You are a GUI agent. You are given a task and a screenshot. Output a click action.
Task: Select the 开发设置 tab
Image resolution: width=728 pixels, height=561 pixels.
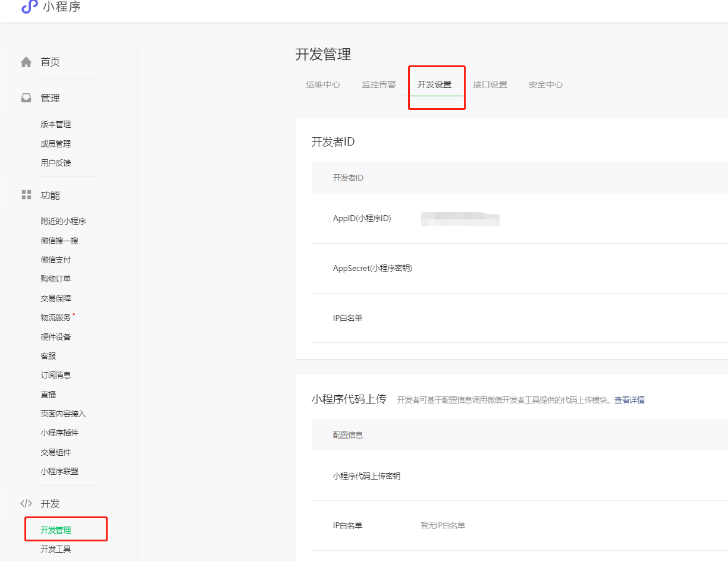(434, 84)
